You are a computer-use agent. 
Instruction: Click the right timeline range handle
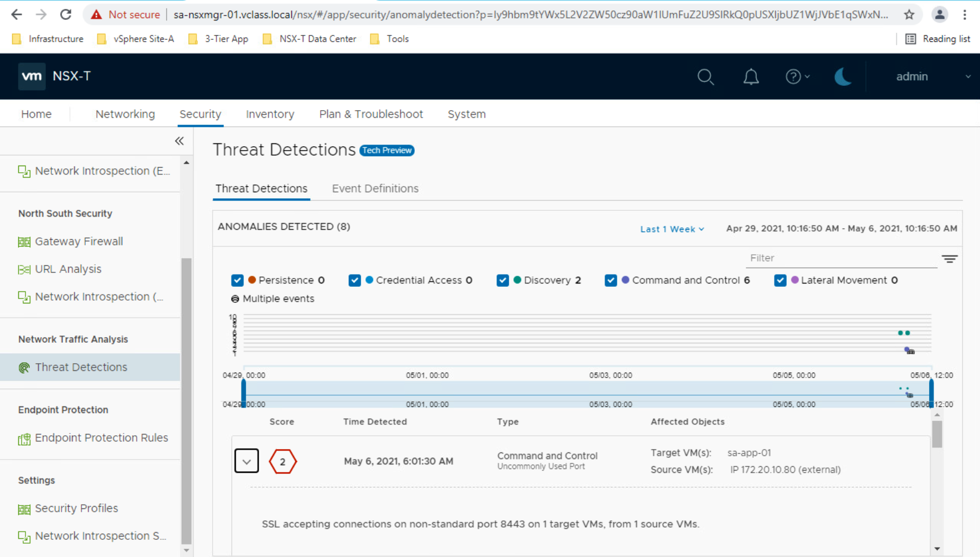click(x=931, y=393)
